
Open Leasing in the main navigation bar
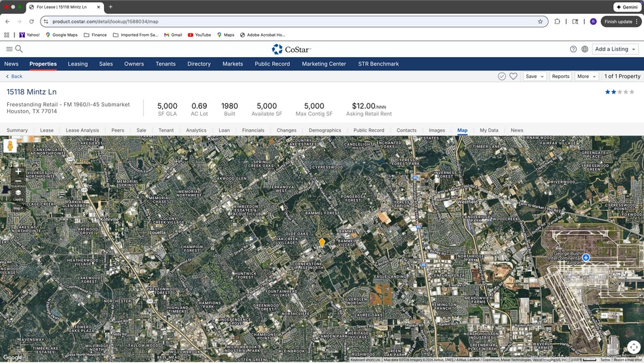click(x=77, y=64)
